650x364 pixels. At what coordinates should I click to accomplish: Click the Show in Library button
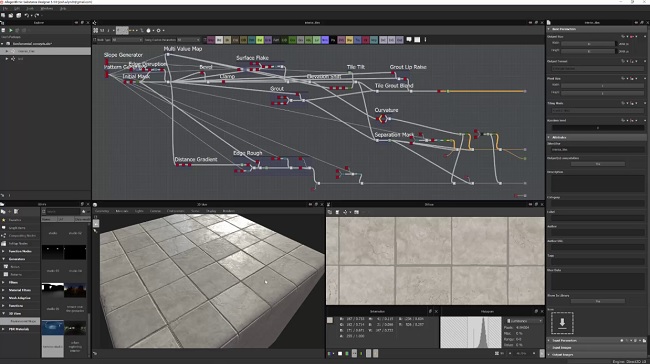tap(598, 301)
